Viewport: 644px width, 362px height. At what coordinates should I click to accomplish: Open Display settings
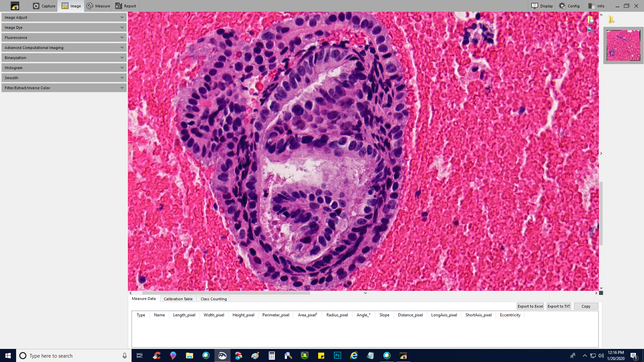(x=542, y=6)
